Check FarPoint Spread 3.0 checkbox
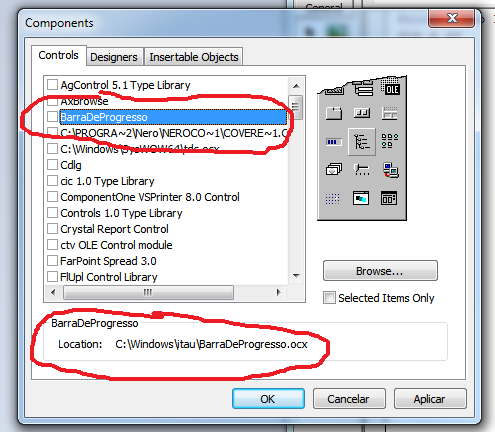The width and height of the screenshot is (495, 432). click(52, 261)
